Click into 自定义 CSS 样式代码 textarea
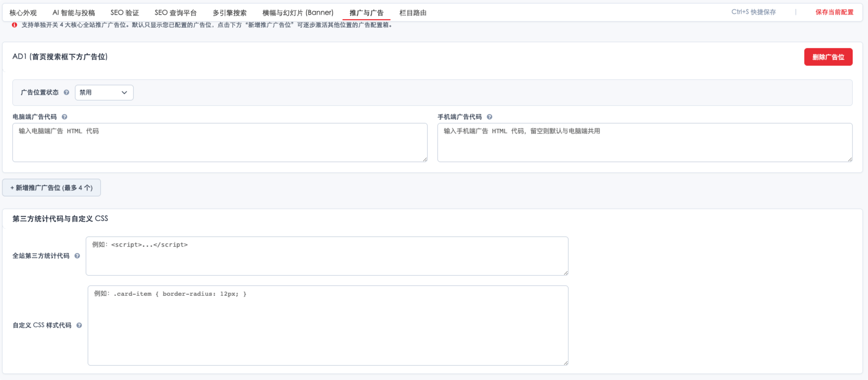The height and width of the screenshot is (380, 868). pyautogui.click(x=328, y=326)
